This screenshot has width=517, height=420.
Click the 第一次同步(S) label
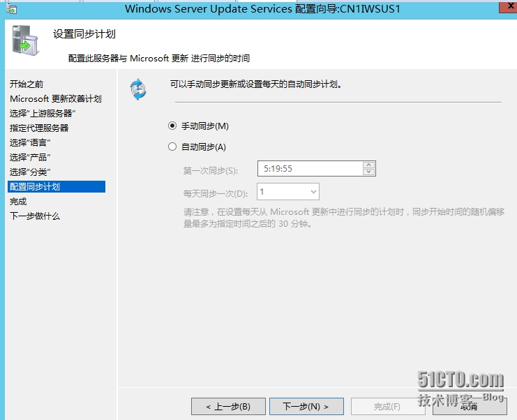pyautogui.click(x=211, y=171)
